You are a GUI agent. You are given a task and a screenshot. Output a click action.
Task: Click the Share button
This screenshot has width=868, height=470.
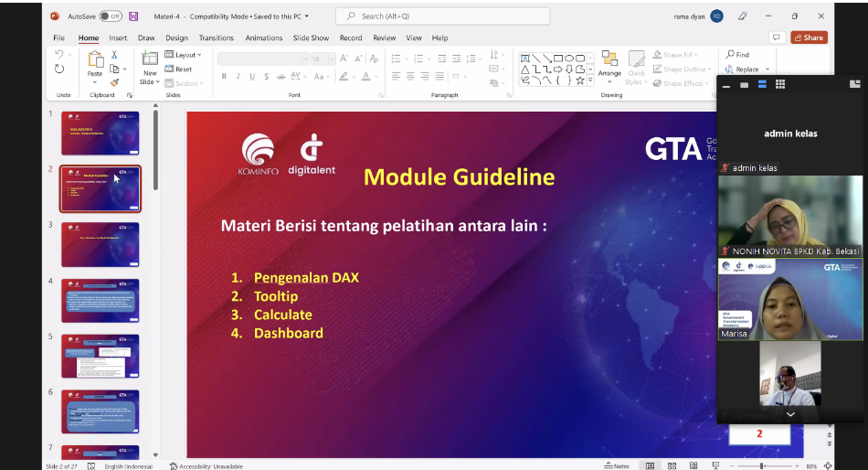809,37
